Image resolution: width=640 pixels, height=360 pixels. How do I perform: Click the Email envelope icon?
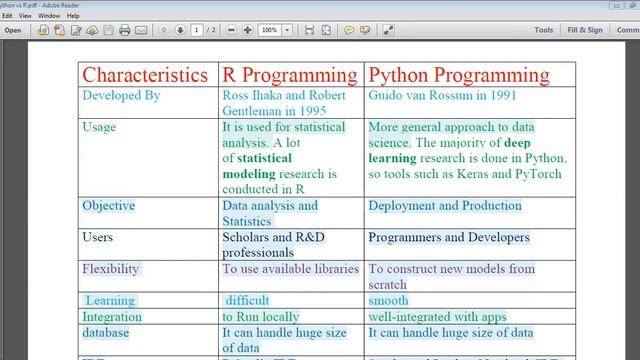click(x=141, y=30)
